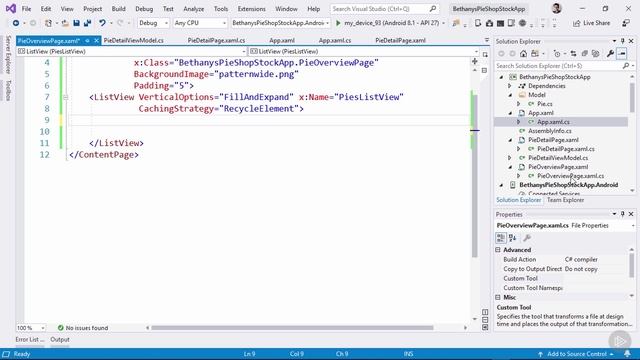The image size is (640, 360).
Task: Expand the Dependencies node
Action: 509,86
